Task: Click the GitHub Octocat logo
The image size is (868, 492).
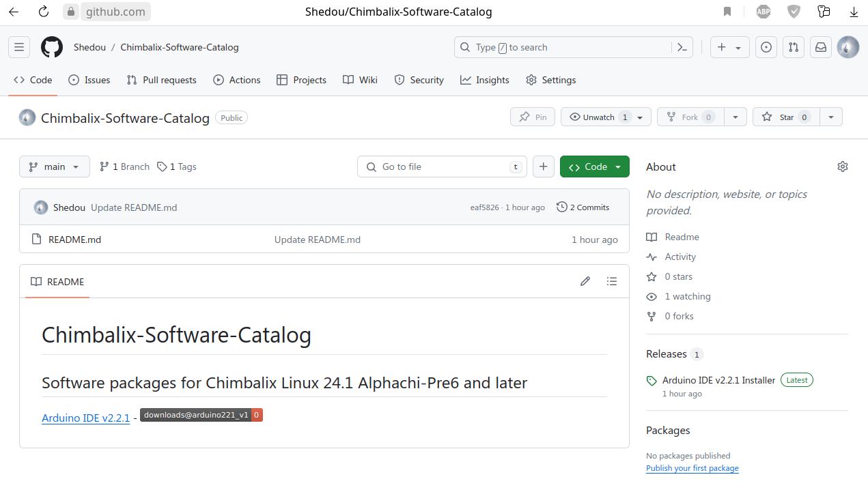Action: [x=52, y=47]
